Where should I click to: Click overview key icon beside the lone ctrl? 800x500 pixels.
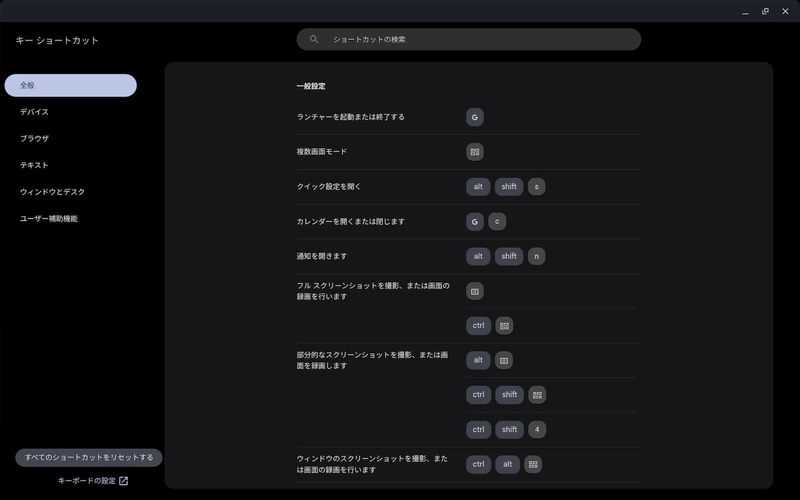504,326
